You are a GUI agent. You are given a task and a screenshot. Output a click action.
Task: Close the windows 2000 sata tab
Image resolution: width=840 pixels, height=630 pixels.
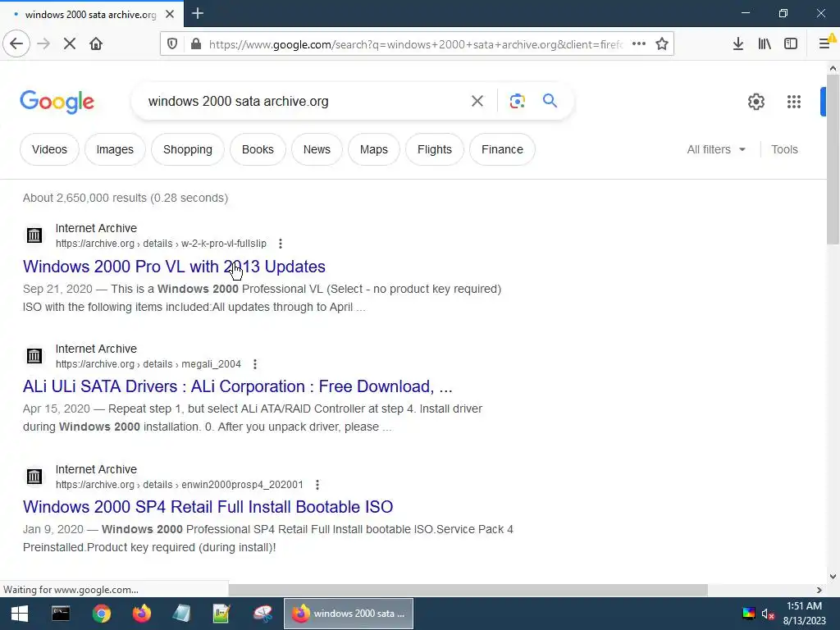[170, 15]
